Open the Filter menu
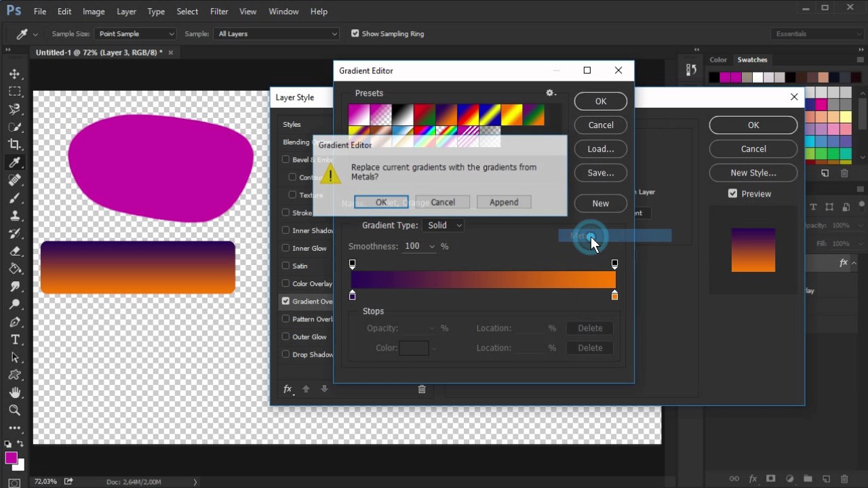 (x=219, y=12)
